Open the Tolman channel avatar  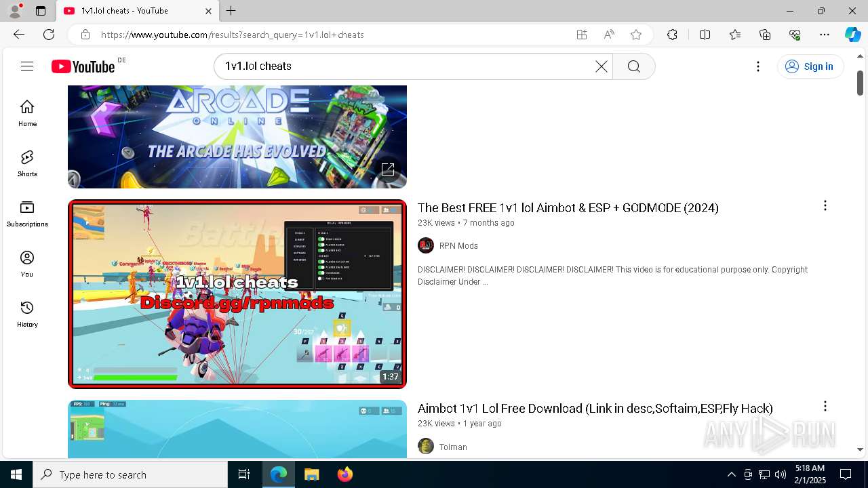(x=426, y=447)
